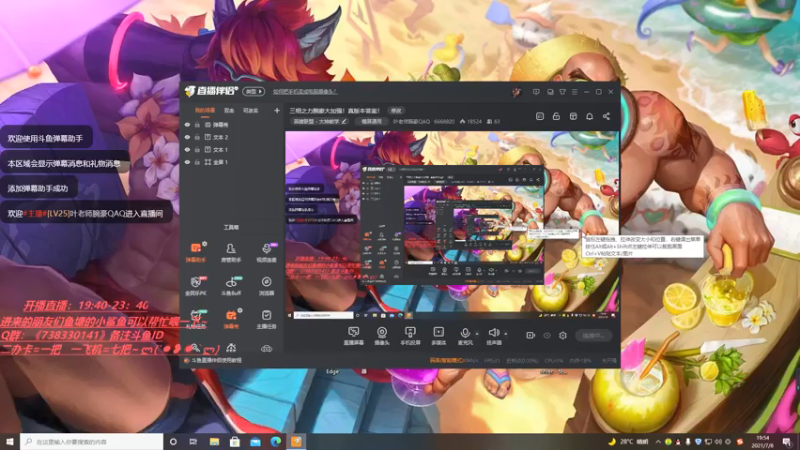Click the gauge-shaped tool in the toolbox bottom row
Image resolution: width=800 pixels, height=450 pixels.
(x=231, y=348)
